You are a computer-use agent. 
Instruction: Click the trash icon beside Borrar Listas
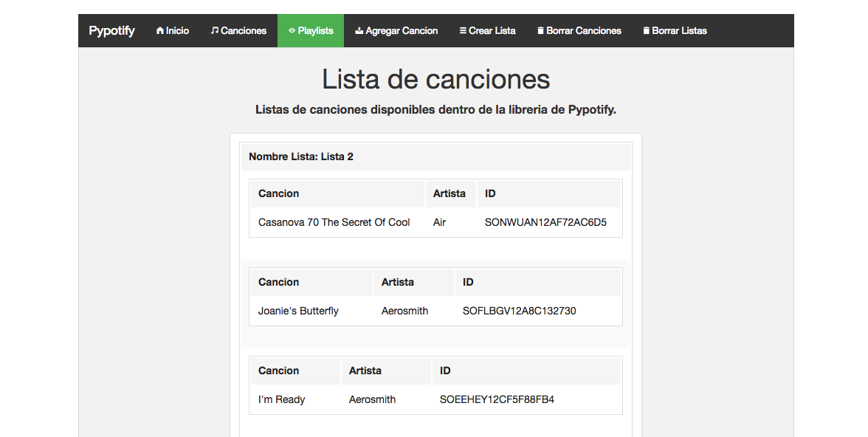tap(647, 31)
